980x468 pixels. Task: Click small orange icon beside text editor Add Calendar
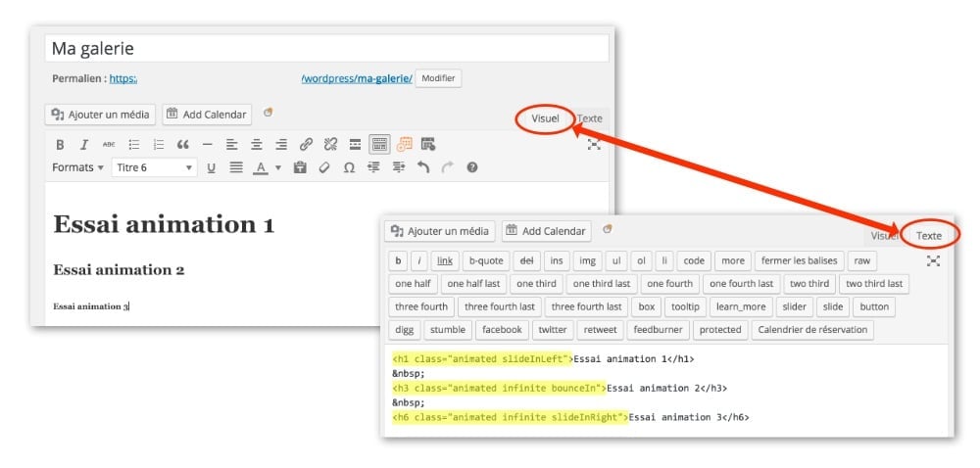[x=607, y=229]
